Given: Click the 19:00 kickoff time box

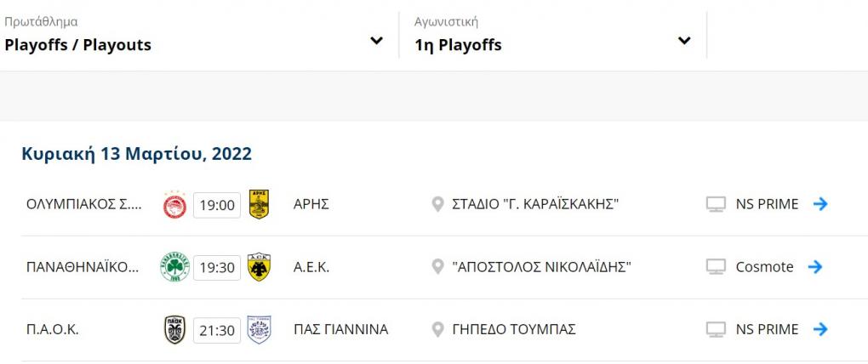Looking at the screenshot, I should point(217,205).
